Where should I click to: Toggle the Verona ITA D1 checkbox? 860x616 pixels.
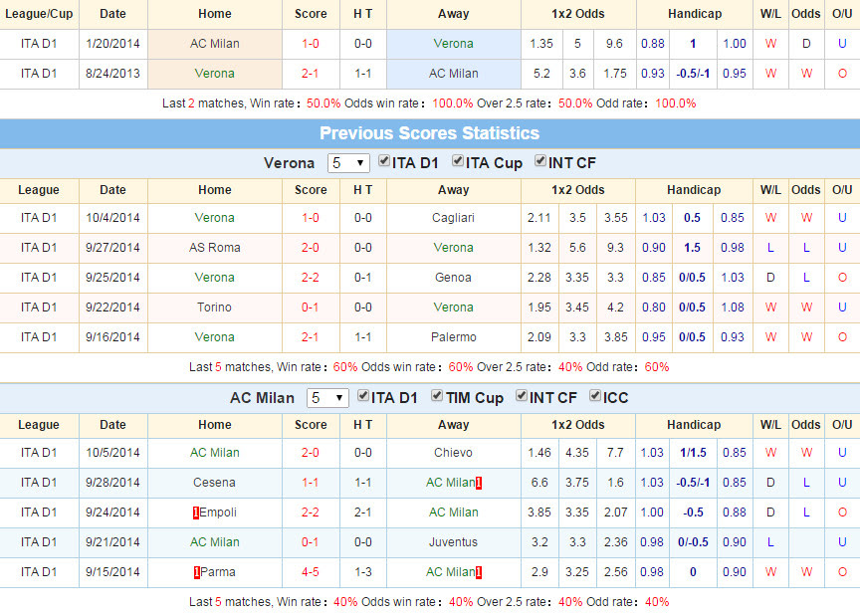point(384,161)
